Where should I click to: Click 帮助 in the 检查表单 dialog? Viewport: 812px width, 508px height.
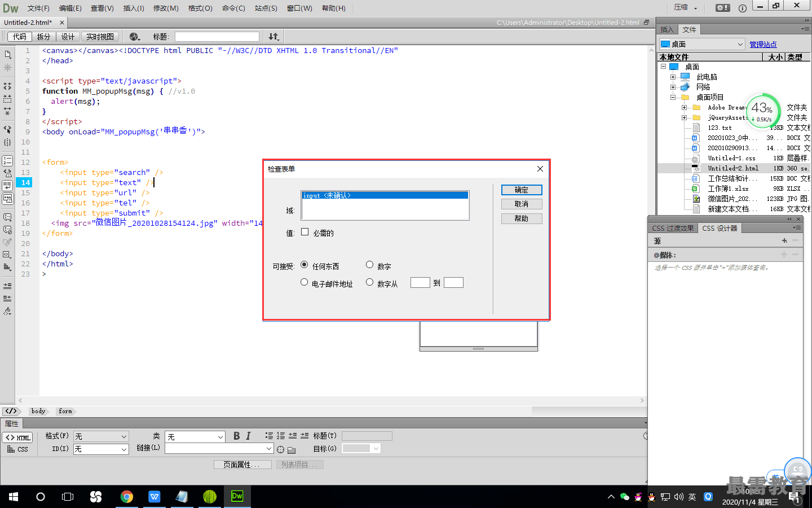tap(522, 218)
